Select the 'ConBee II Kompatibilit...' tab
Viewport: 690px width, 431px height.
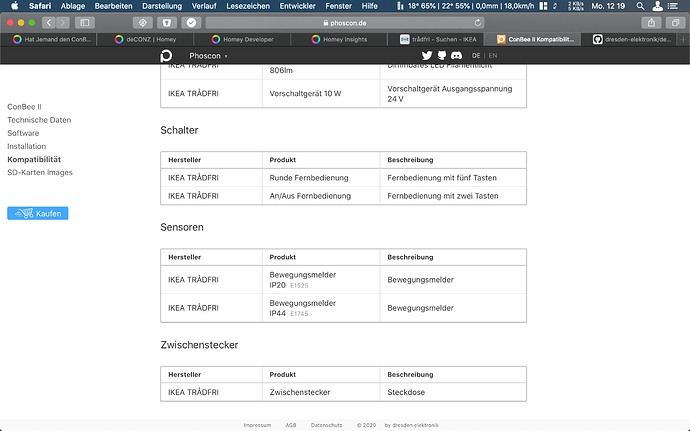tap(532, 39)
